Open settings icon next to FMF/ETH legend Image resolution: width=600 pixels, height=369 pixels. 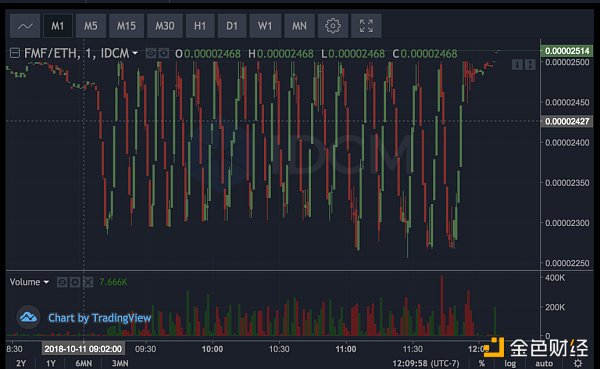(163, 53)
